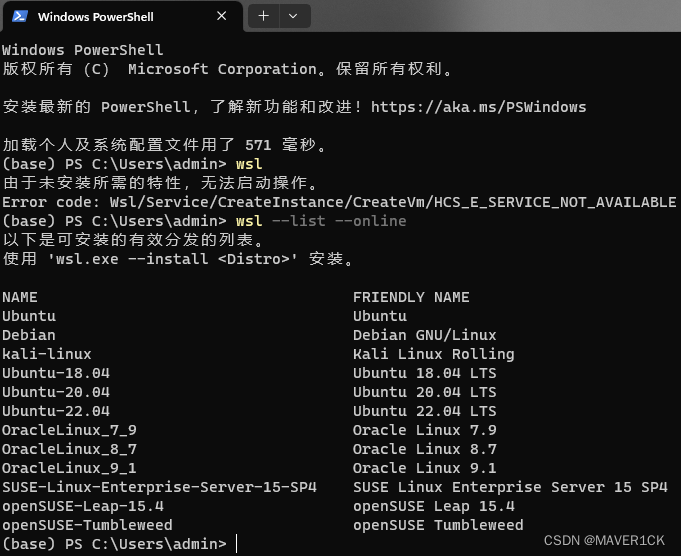The height and width of the screenshot is (556, 681).
Task: Click 'Ubuntu 18.04 LTS' friendly name
Action: (x=424, y=373)
